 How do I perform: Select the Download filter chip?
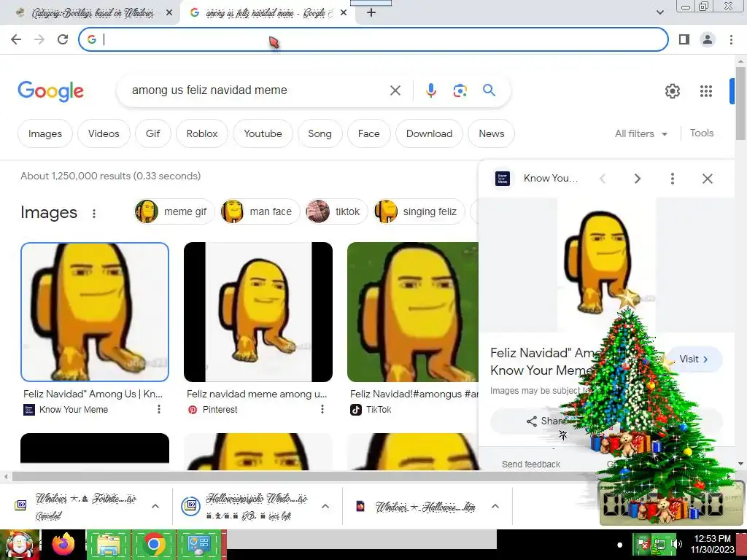click(x=429, y=134)
